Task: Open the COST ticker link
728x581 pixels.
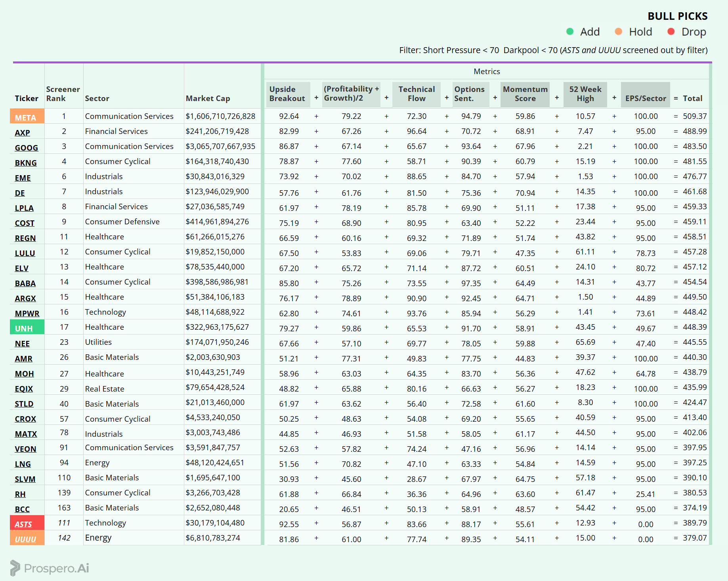Action: [x=25, y=223]
